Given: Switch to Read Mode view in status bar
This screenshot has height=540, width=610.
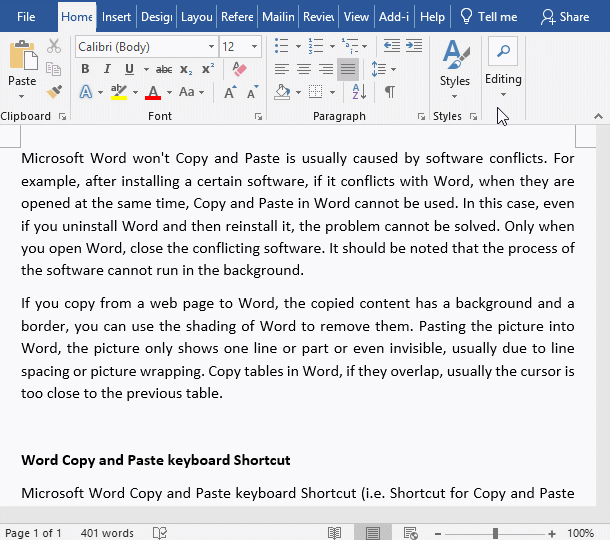Looking at the screenshot, I should [334, 533].
